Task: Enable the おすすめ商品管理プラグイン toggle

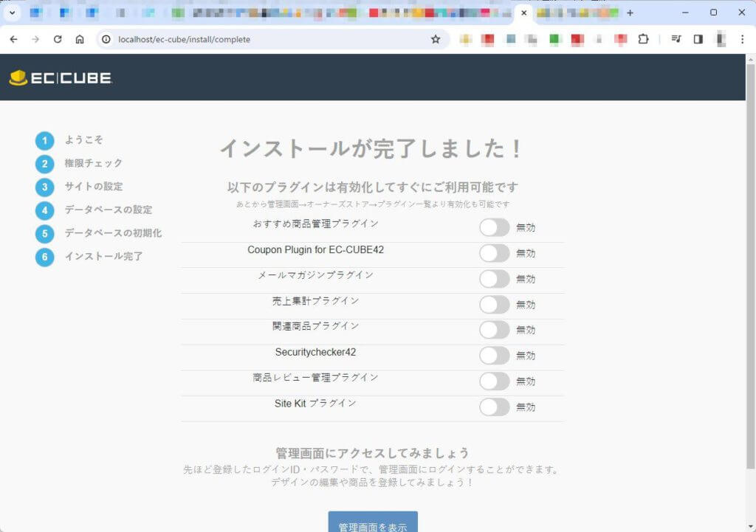Action: pyautogui.click(x=494, y=227)
